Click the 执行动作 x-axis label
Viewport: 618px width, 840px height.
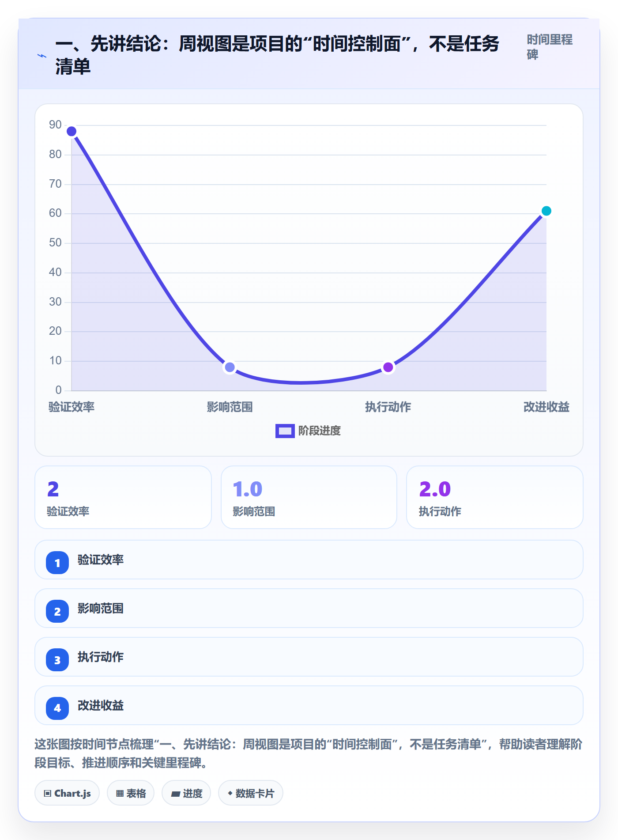tap(388, 407)
